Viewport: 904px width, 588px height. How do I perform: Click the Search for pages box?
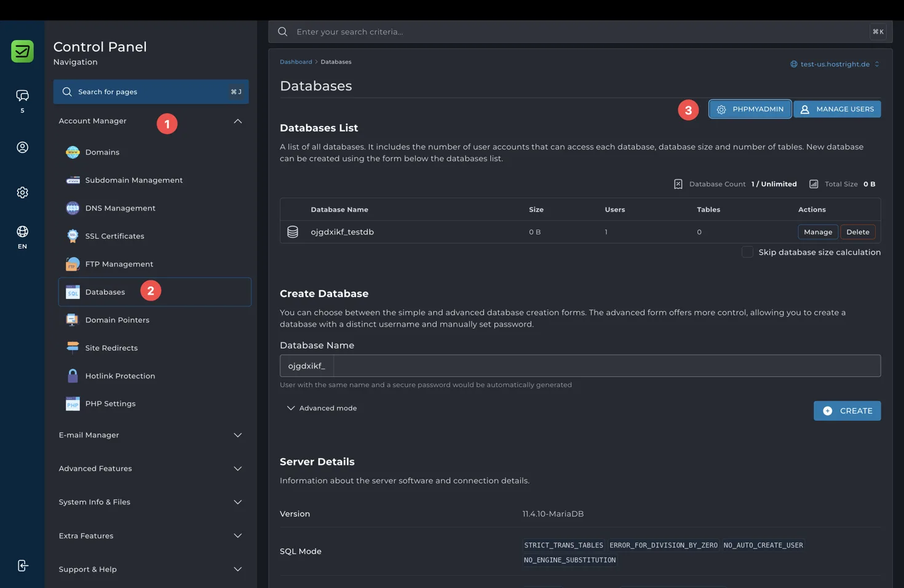coord(151,92)
